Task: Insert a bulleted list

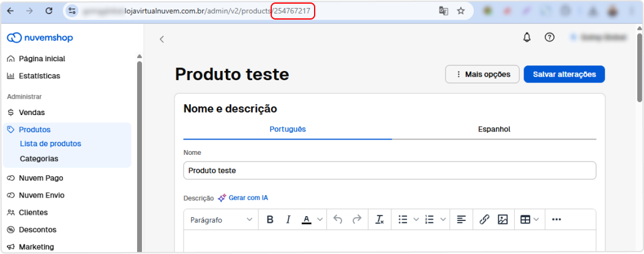Action: click(403, 220)
